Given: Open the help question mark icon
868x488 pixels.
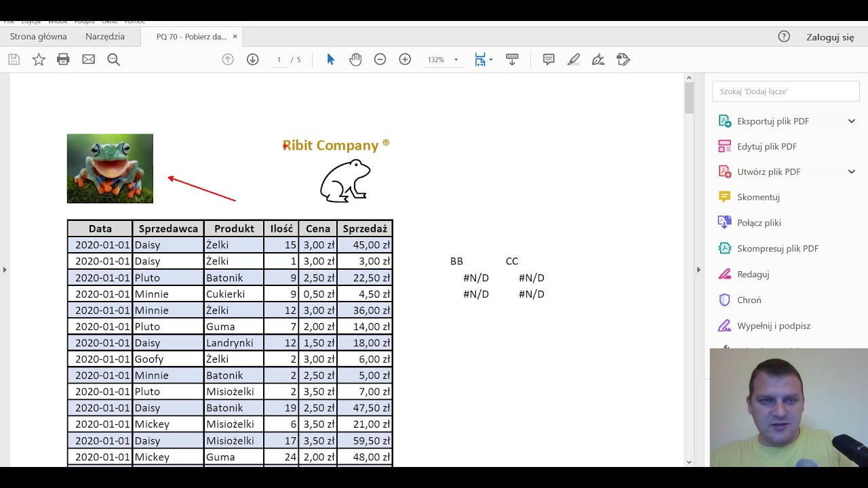Looking at the screenshot, I should [784, 37].
